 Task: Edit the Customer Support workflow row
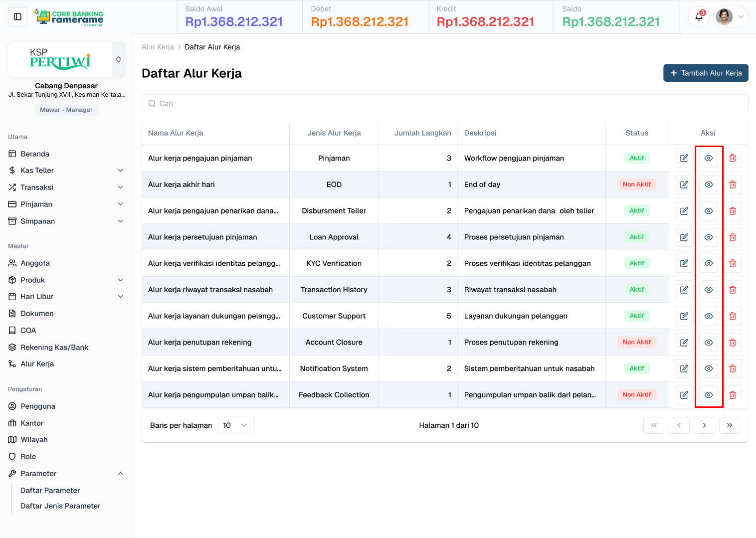point(684,316)
